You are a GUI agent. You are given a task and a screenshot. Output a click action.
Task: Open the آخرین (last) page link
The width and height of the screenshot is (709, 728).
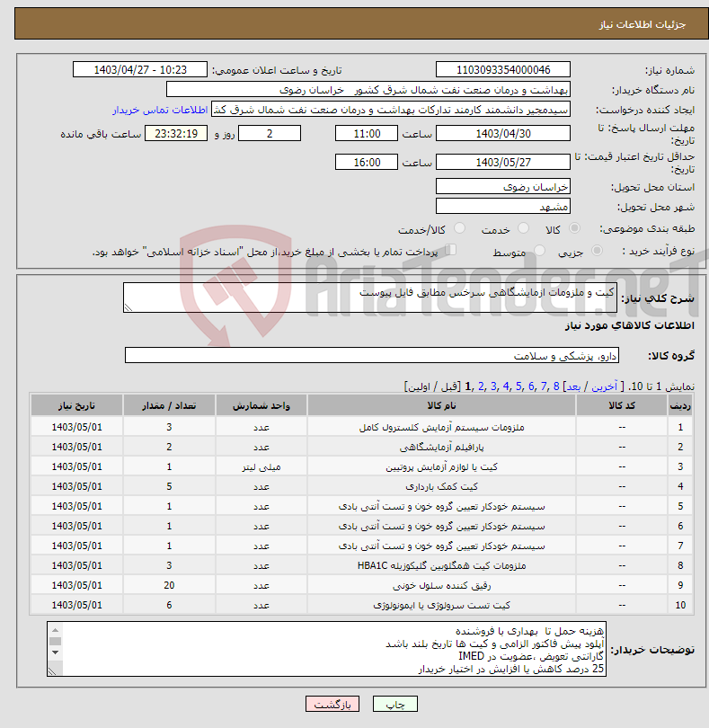click(x=604, y=386)
